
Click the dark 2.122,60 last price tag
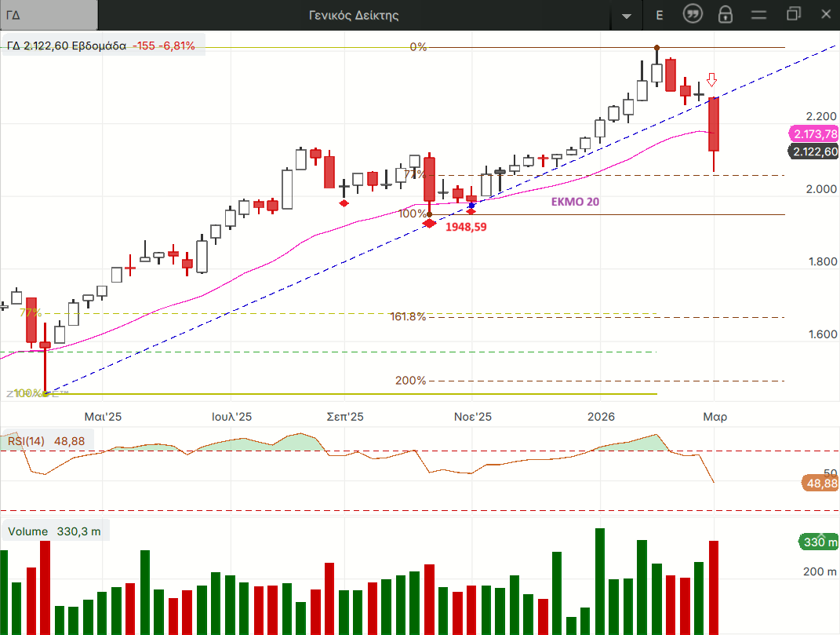pyautogui.click(x=813, y=152)
